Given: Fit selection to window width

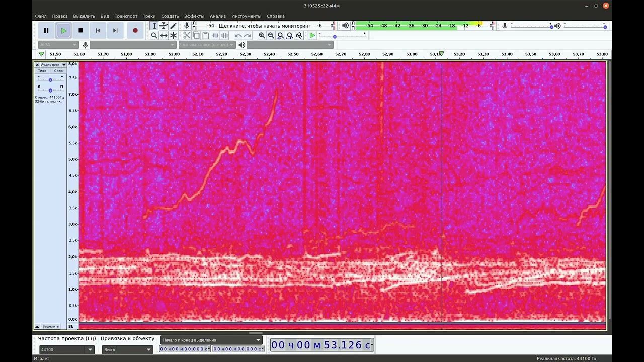Looking at the screenshot, I should (281, 35).
